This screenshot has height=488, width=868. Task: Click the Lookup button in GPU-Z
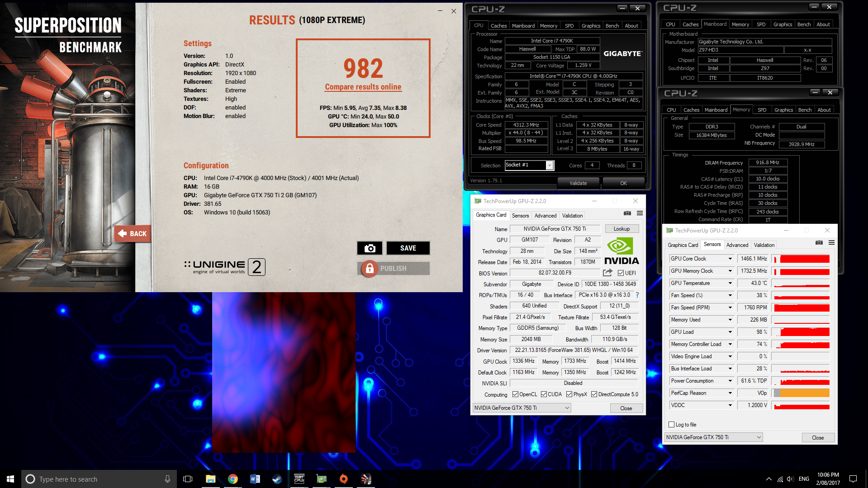(x=621, y=229)
